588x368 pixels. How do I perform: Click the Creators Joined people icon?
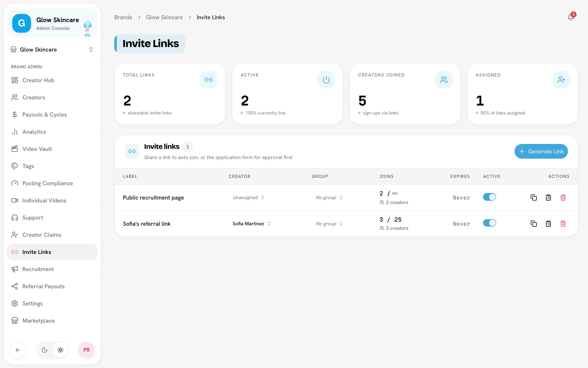(444, 80)
